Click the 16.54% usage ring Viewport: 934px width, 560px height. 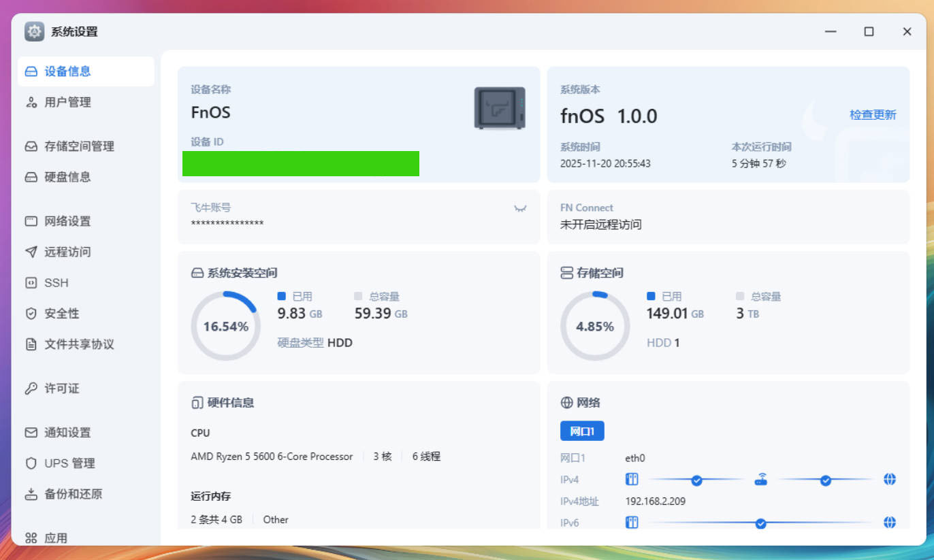[x=226, y=327]
